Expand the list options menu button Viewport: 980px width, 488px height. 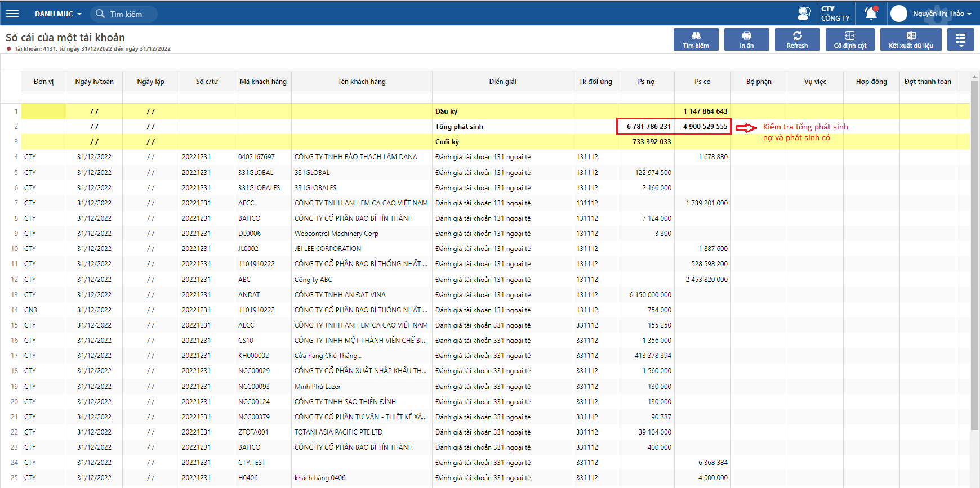(960, 39)
